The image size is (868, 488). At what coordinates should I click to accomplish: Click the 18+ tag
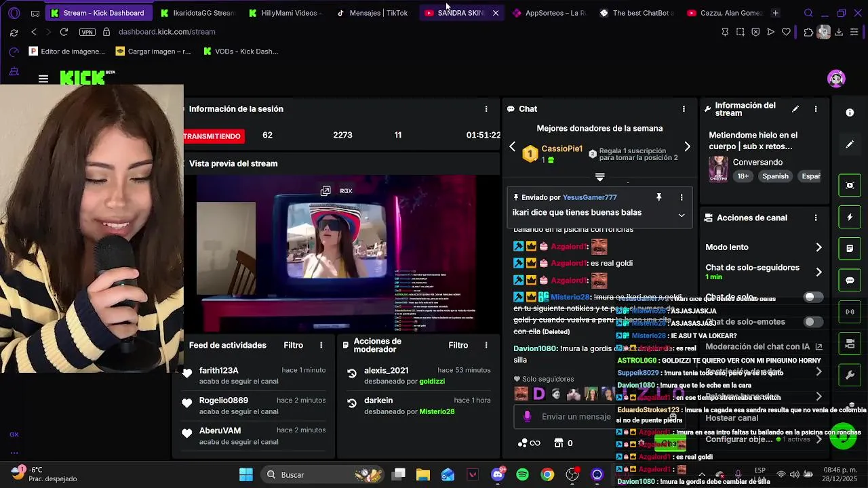click(743, 176)
